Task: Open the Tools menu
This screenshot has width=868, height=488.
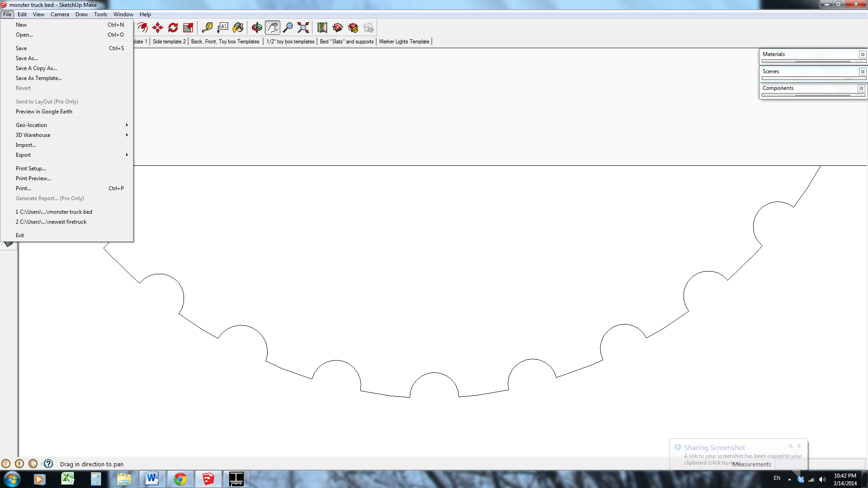Action: 100,14
